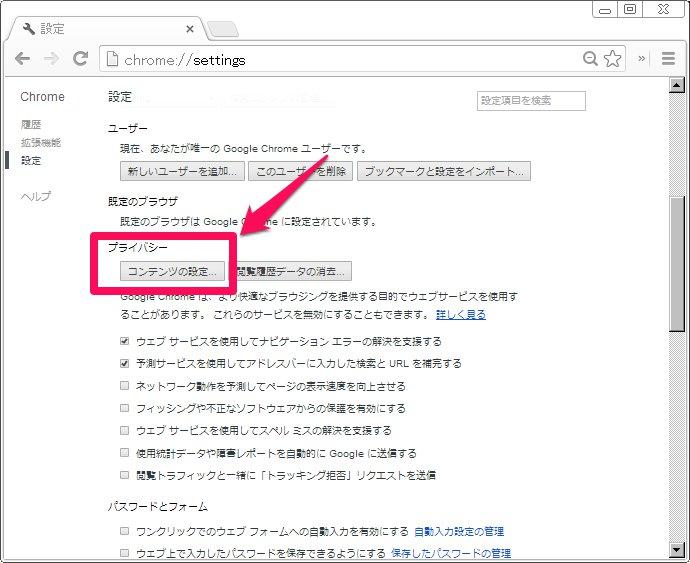690x563 pixels.
Task: Click the このユーザーを削除 button
Action: pyautogui.click(x=301, y=171)
